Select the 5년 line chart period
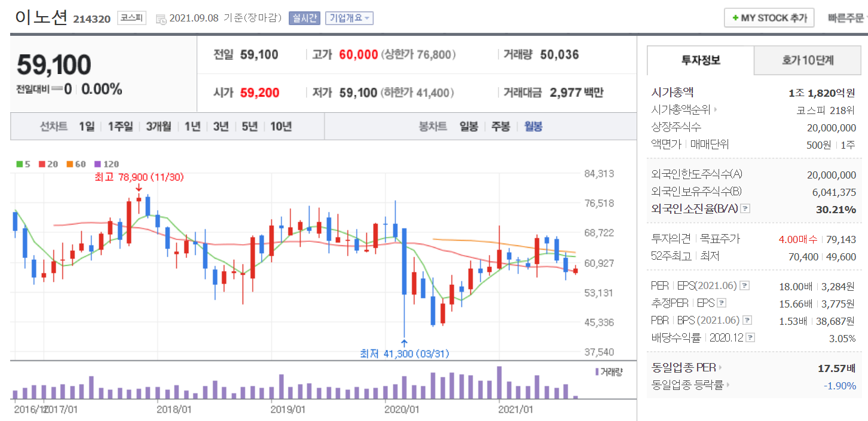868x421 pixels. coord(250,126)
